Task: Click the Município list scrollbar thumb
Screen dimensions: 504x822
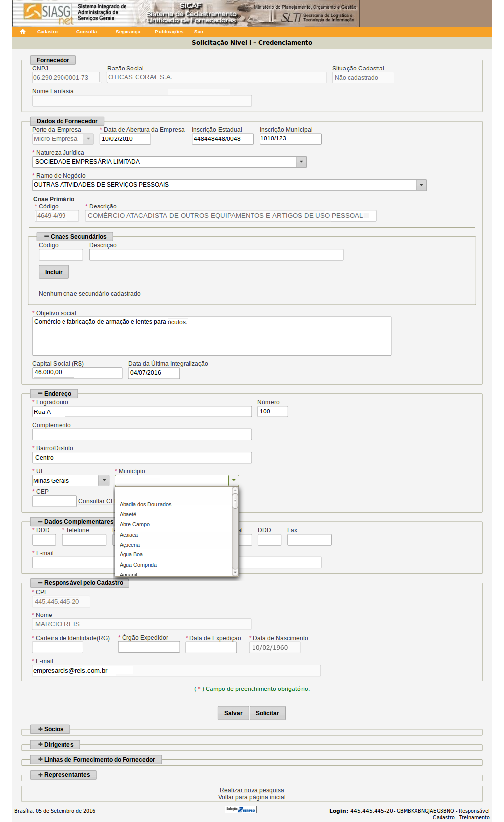Action: pos(235,501)
